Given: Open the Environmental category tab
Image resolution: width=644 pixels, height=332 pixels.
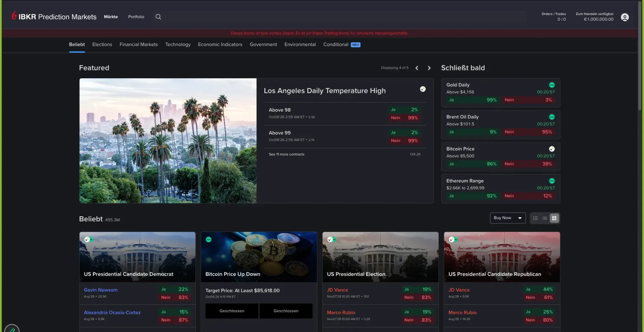Looking at the screenshot, I should [x=300, y=44].
